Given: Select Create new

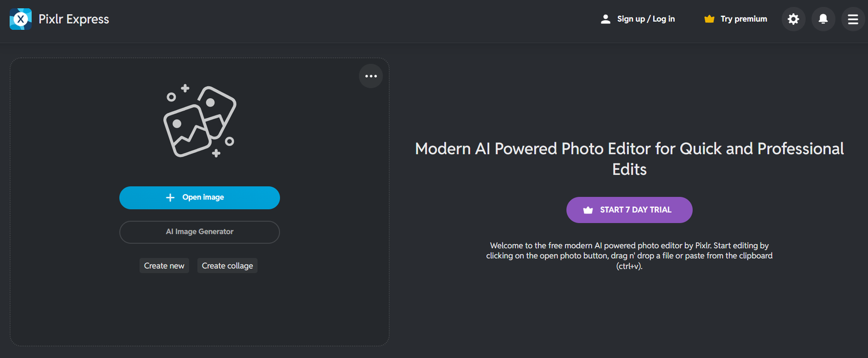Looking at the screenshot, I should click(164, 266).
